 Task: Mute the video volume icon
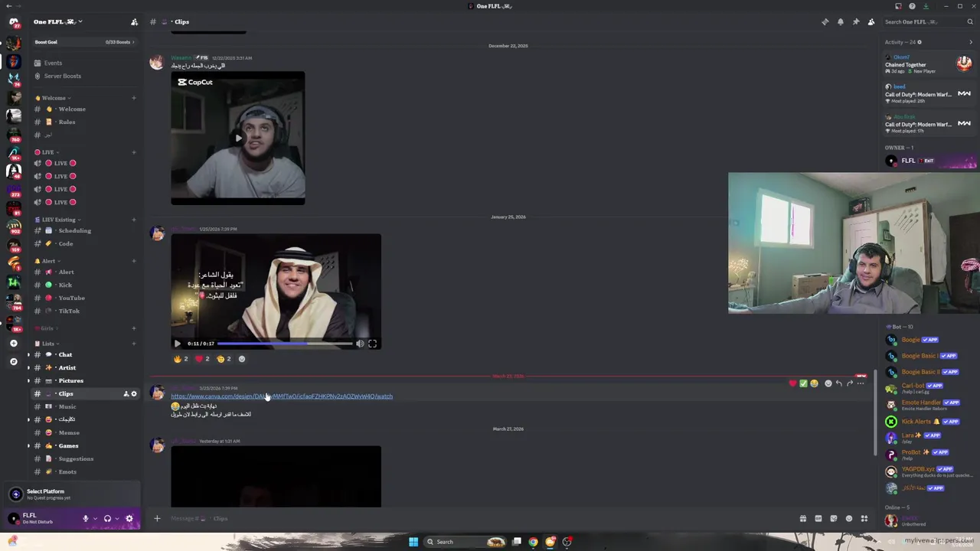360,344
